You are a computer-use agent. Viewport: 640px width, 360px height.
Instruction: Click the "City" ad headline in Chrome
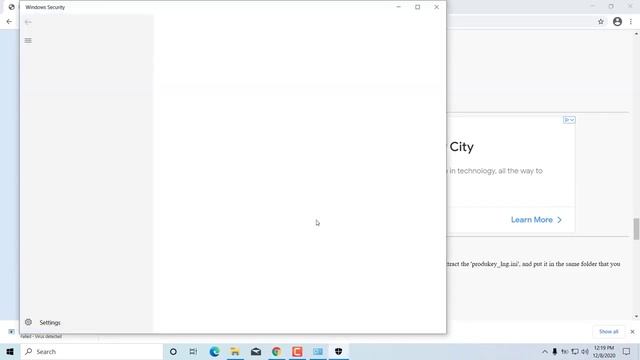pos(461,147)
